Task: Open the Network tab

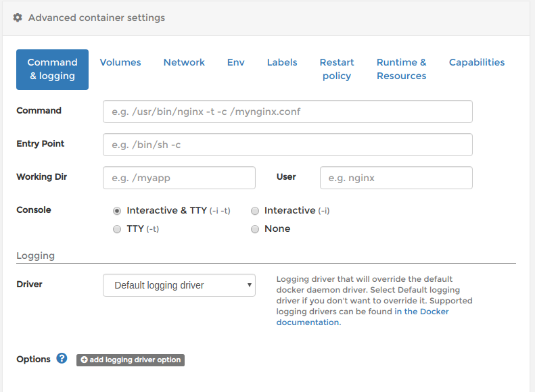Action: click(x=184, y=62)
